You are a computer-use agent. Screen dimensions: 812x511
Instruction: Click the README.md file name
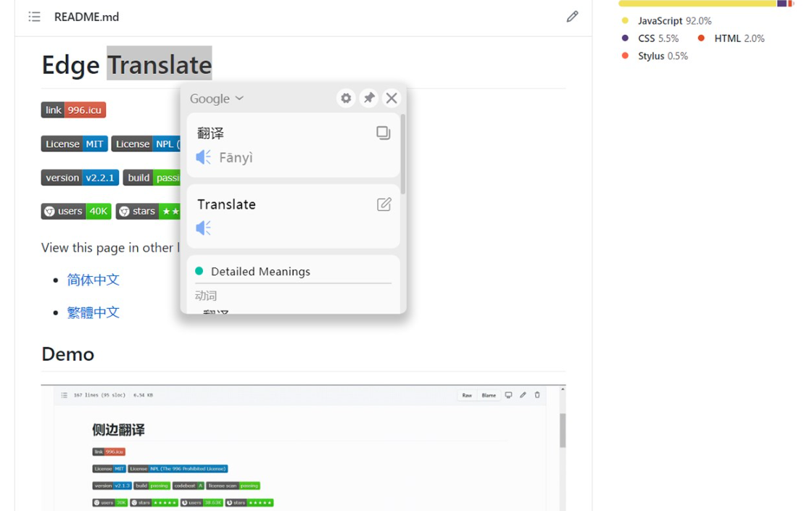pos(86,17)
